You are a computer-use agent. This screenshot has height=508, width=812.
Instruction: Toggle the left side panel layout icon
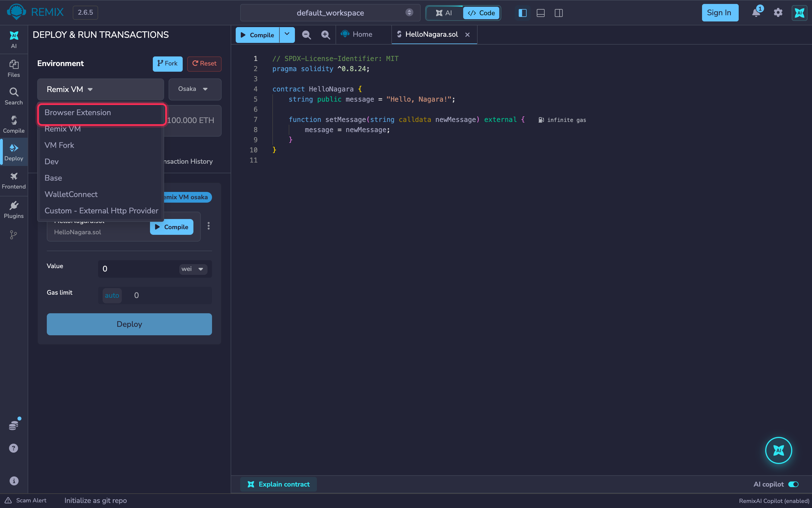[522, 13]
